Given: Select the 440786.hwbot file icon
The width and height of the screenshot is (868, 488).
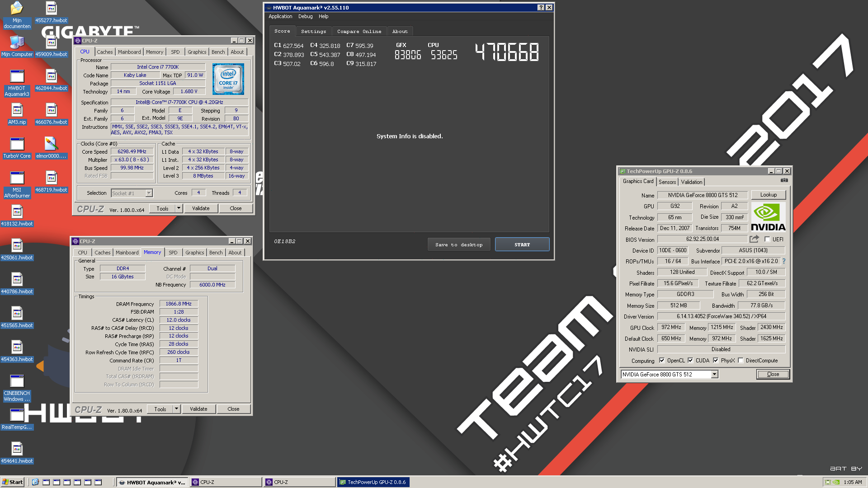Looking at the screenshot, I should 17,283.
